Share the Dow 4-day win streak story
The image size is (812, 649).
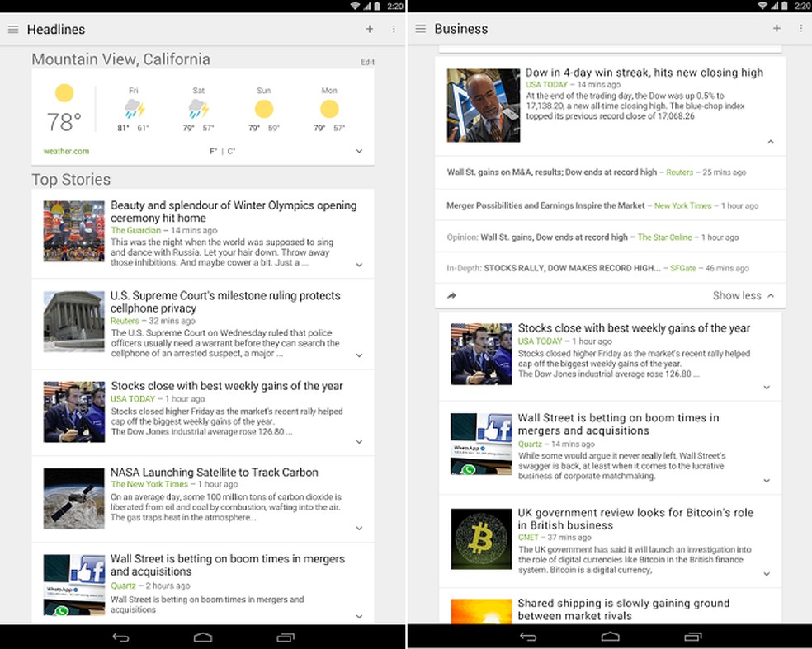450,295
